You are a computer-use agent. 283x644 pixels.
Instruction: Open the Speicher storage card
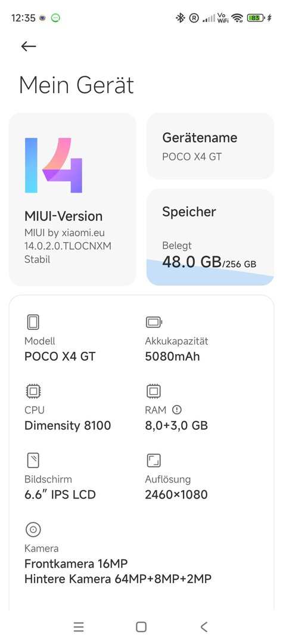(210, 237)
